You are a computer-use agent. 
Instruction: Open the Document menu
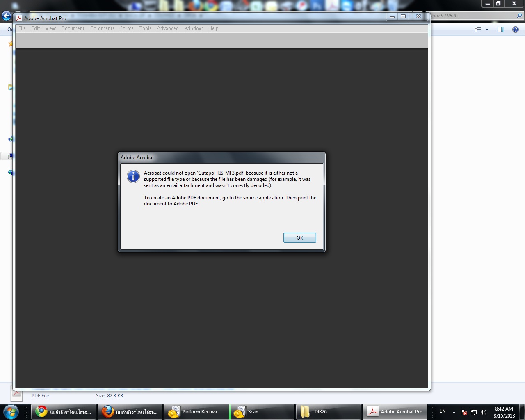tap(73, 28)
